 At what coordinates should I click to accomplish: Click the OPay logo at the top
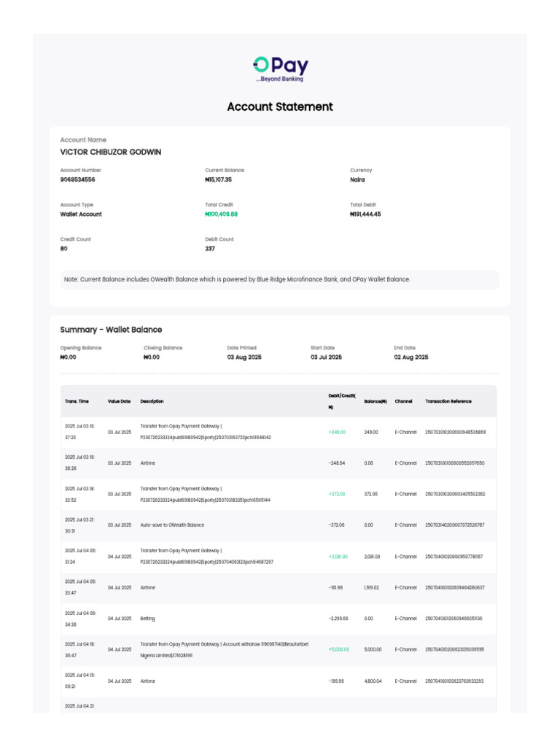click(x=281, y=69)
